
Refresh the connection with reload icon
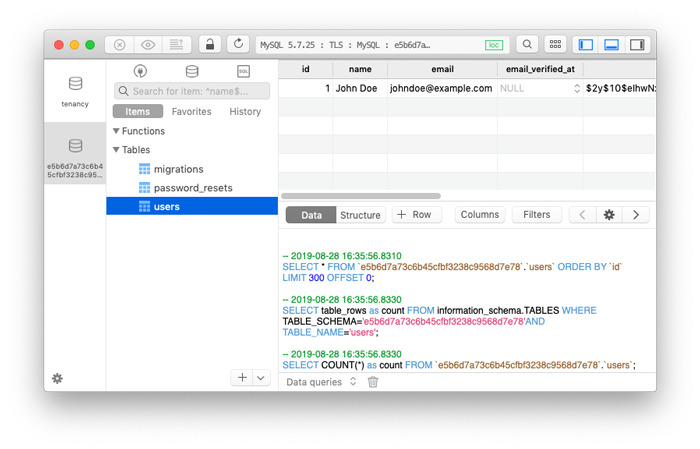coord(238,44)
